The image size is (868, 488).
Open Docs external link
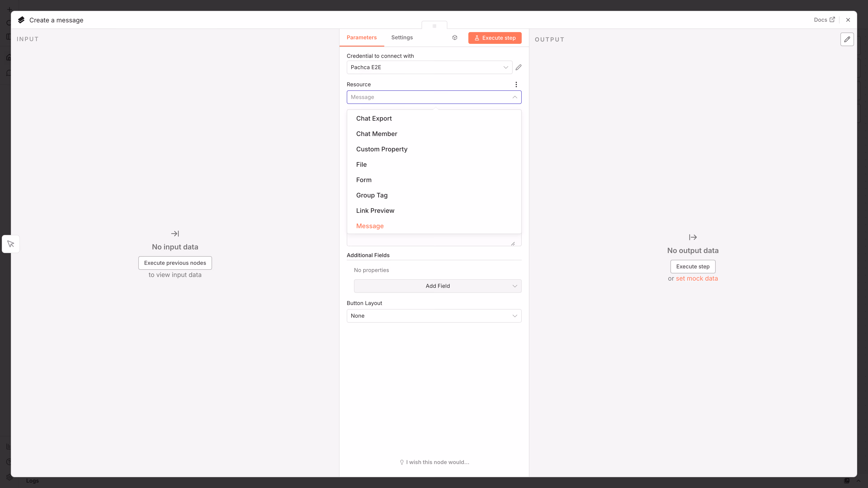[x=824, y=20]
